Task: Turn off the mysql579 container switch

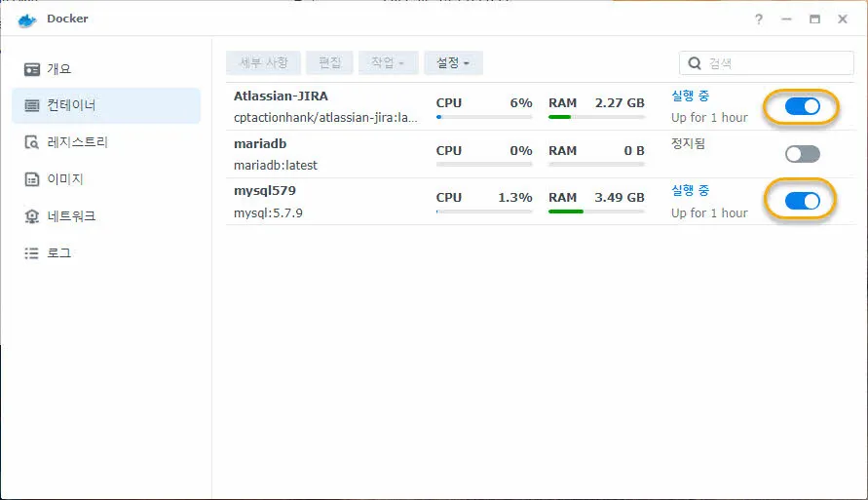Action: tap(802, 201)
